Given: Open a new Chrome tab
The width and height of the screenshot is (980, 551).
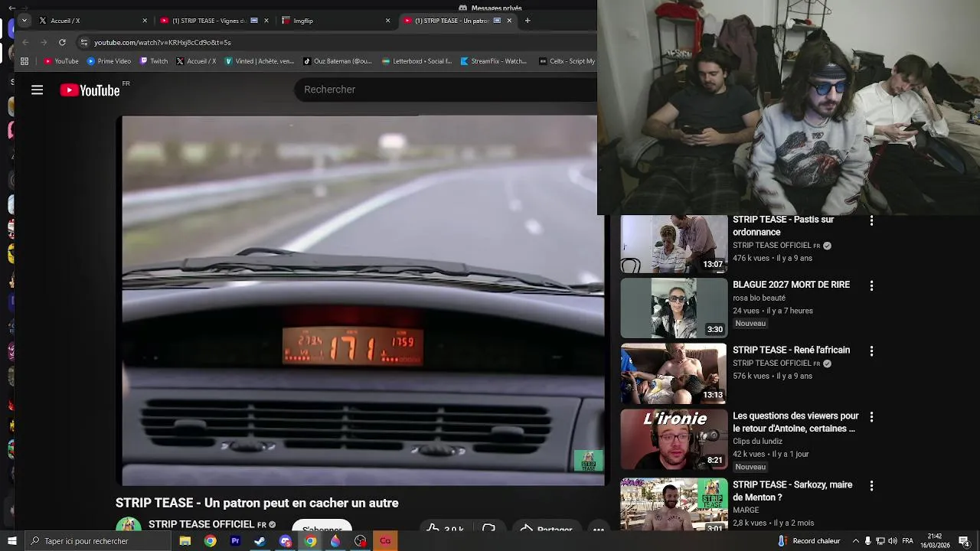Looking at the screenshot, I should click(528, 21).
